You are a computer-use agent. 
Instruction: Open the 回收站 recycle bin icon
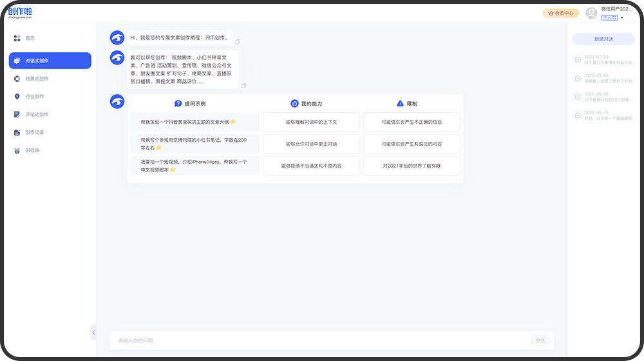click(x=17, y=151)
